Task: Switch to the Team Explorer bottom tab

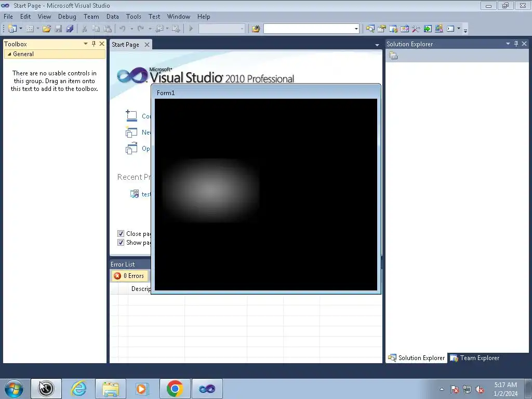Action: 475,357
